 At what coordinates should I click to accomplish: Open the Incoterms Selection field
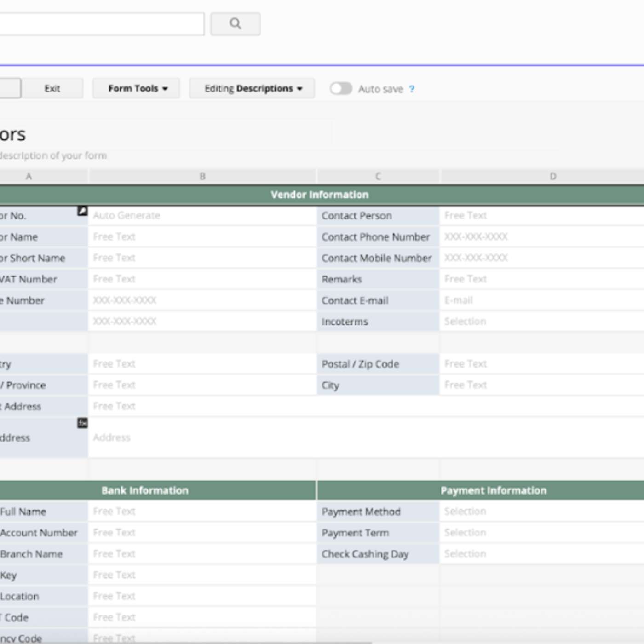(542, 321)
